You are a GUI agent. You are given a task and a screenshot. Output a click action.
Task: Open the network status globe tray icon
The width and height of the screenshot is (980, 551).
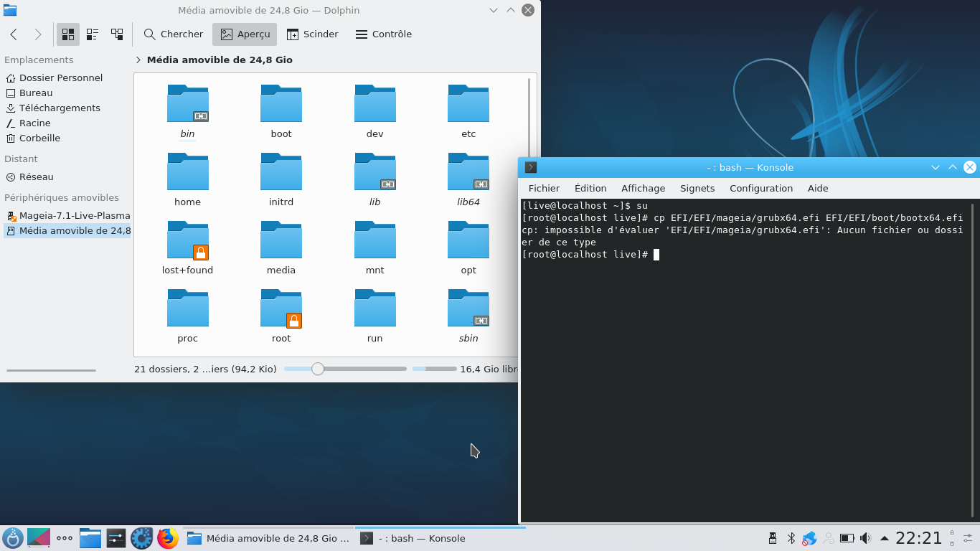(x=810, y=538)
